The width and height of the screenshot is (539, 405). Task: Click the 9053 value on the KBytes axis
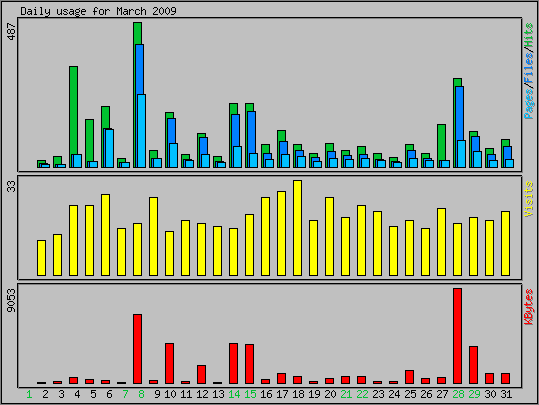point(12,300)
